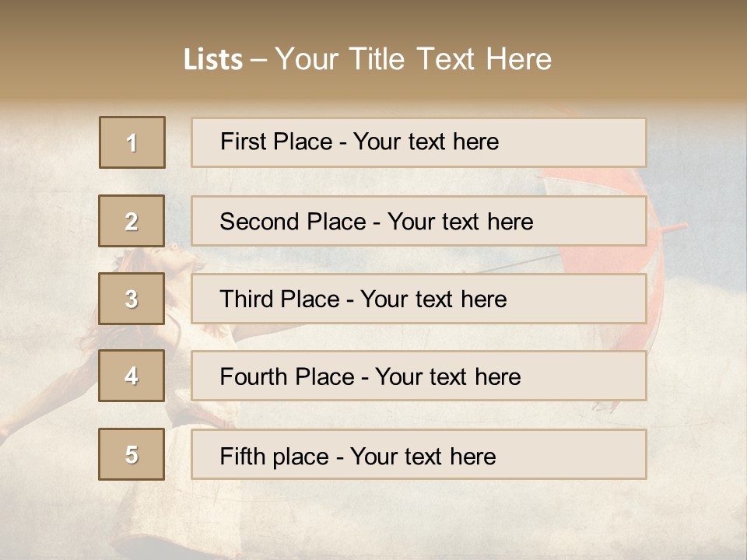Select the 'Fourth Place - Your text here' box
Viewport: 747px width, 560px height.
point(419,376)
